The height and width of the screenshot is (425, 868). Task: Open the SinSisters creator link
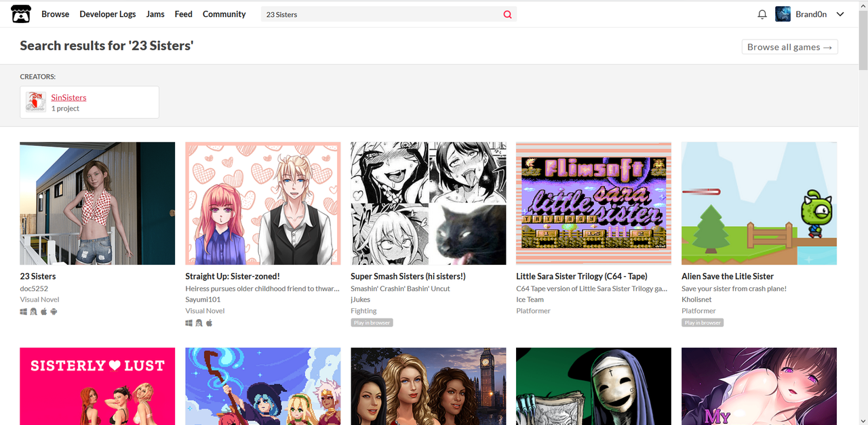coord(68,98)
